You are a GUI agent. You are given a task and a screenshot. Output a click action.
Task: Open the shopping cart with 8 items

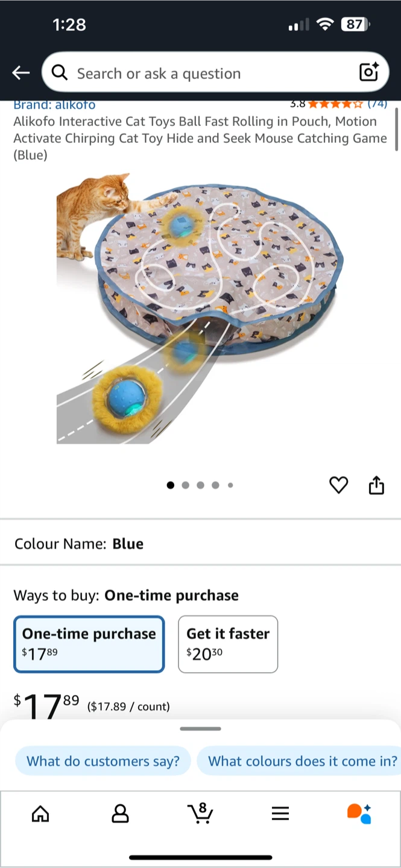200,813
